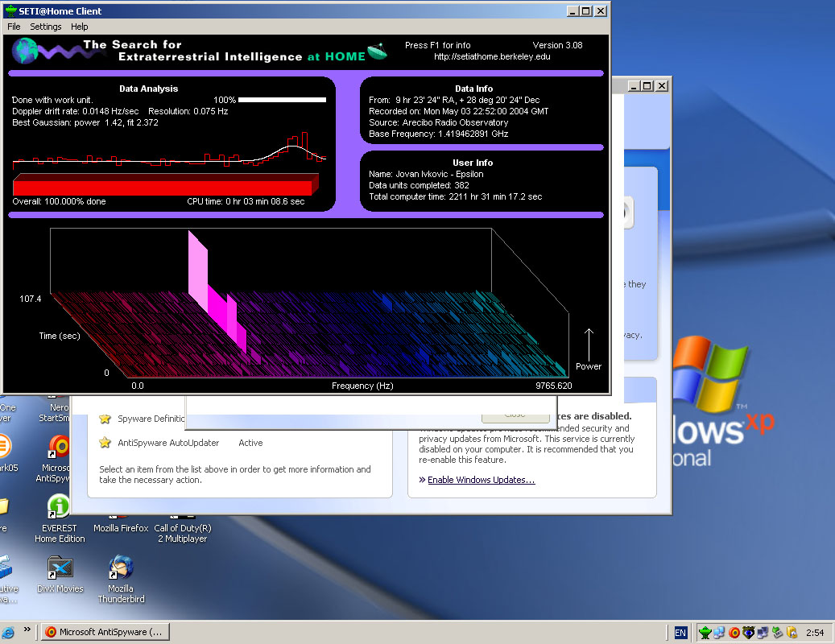Click blue eye badge tray icon
The image size is (835, 644).
tap(748, 632)
